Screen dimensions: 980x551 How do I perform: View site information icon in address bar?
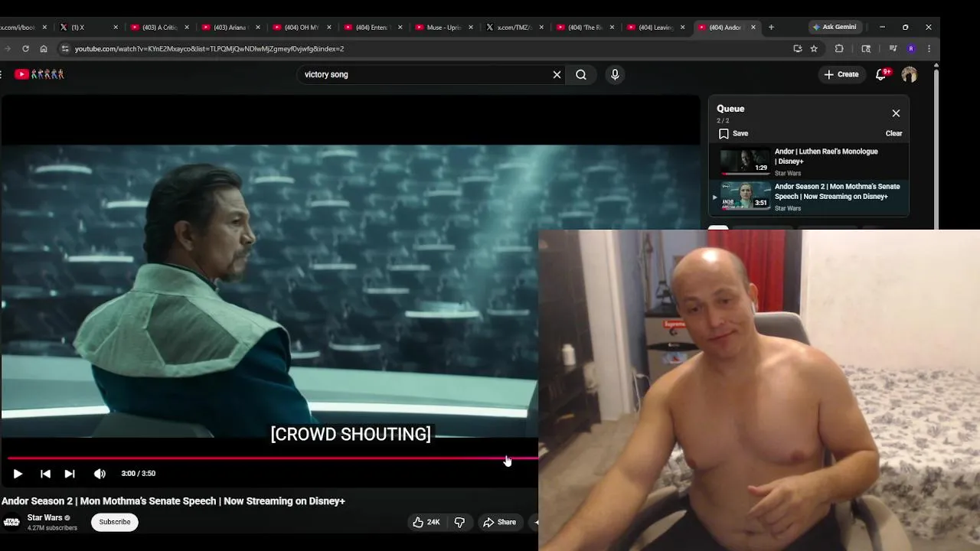(64, 48)
